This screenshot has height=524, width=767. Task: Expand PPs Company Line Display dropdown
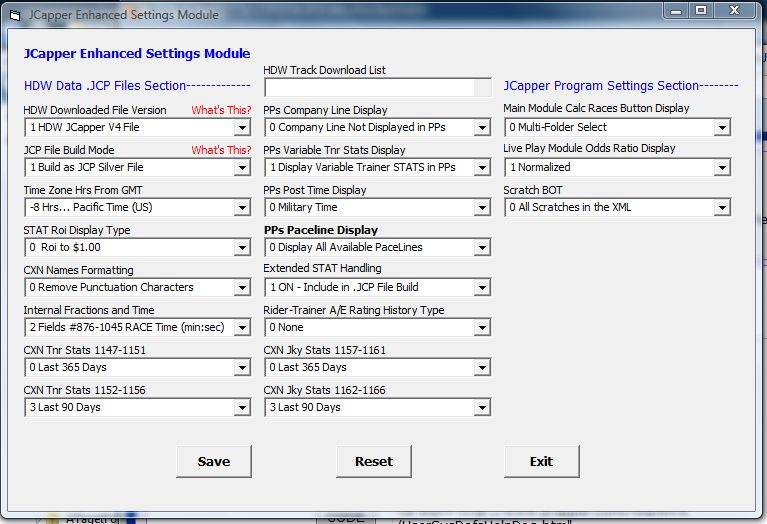coord(482,128)
